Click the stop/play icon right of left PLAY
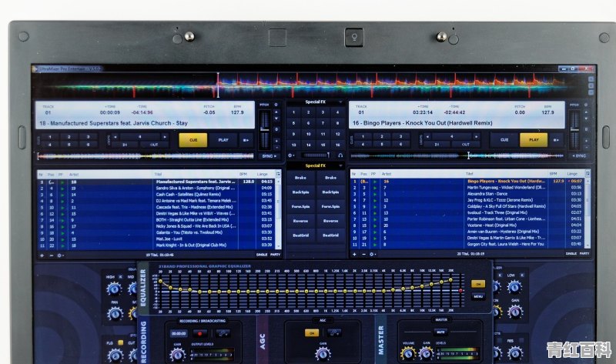This screenshot has width=616, height=364. click(246, 140)
